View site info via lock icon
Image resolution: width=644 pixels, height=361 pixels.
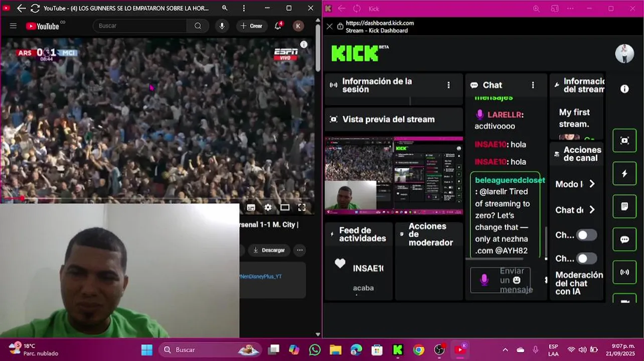click(340, 26)
